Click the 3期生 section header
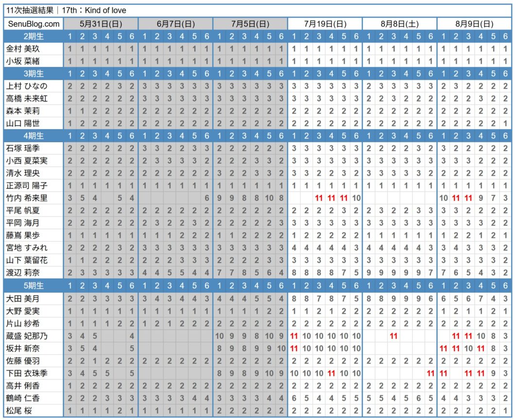Viewport: 515px width, 420px height. [34, 73]
